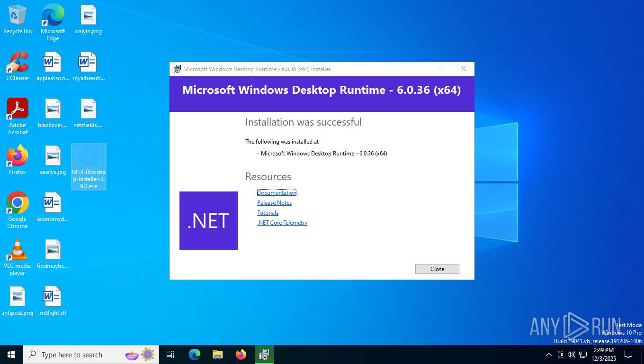Close the installer window with X
The height and width of the screenshot is (364, 644).
[464, 69]
